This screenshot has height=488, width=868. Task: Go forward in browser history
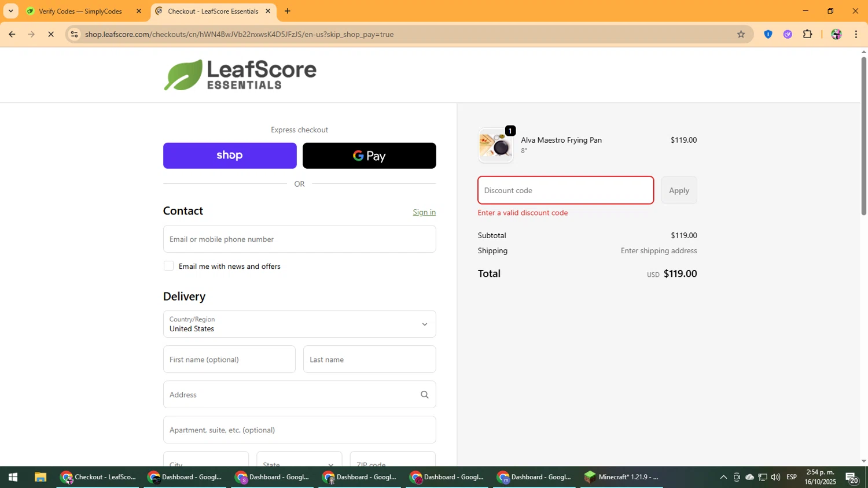(31, 34)
